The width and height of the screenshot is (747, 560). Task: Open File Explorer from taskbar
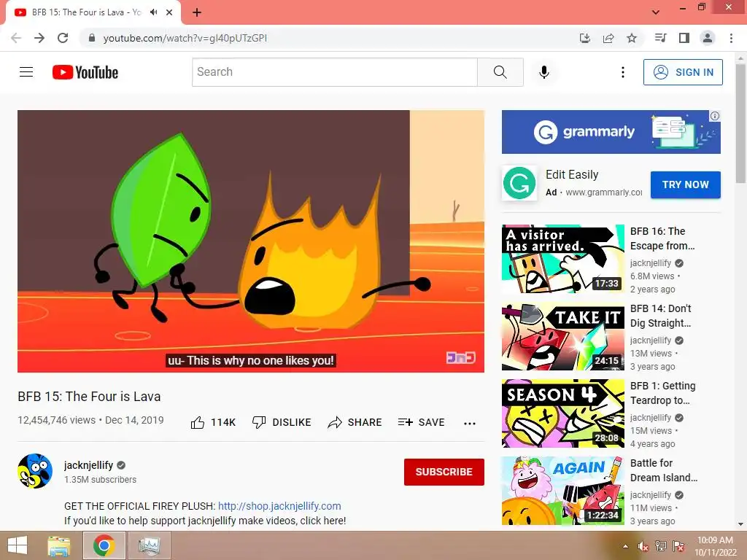point(59,545)
